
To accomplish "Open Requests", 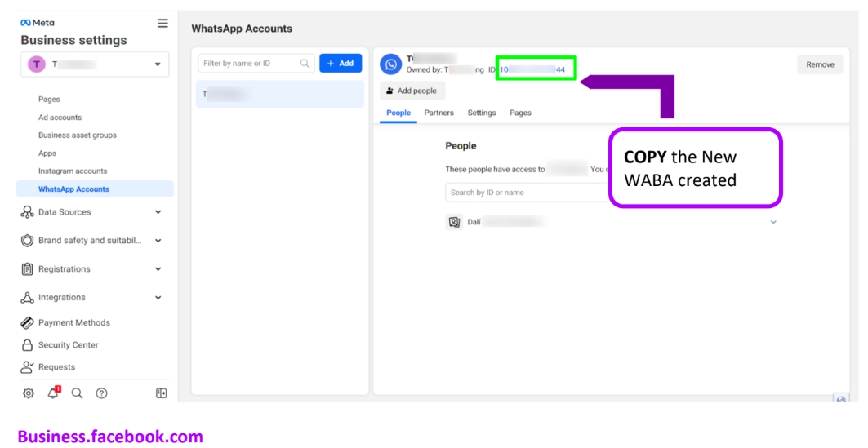I will [56, 366].
